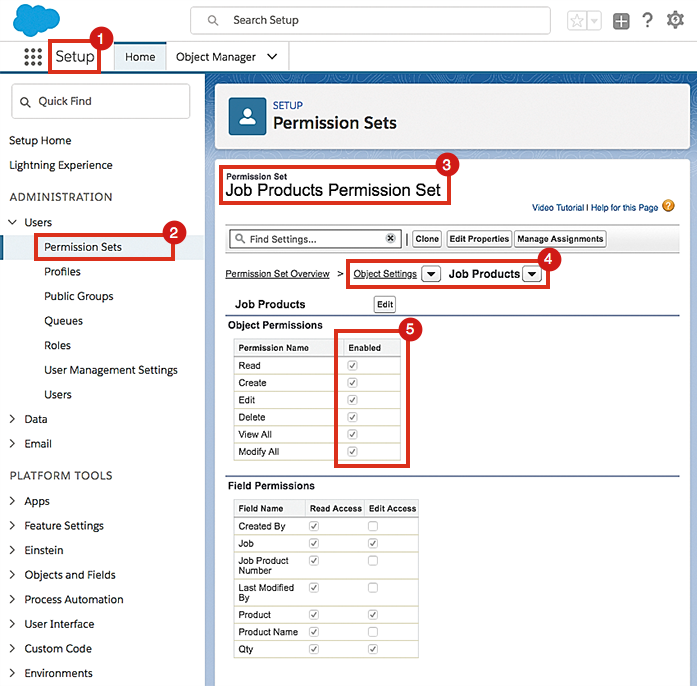
Task: Toggle the Read permission checkbox
Action: click(353, 365)
